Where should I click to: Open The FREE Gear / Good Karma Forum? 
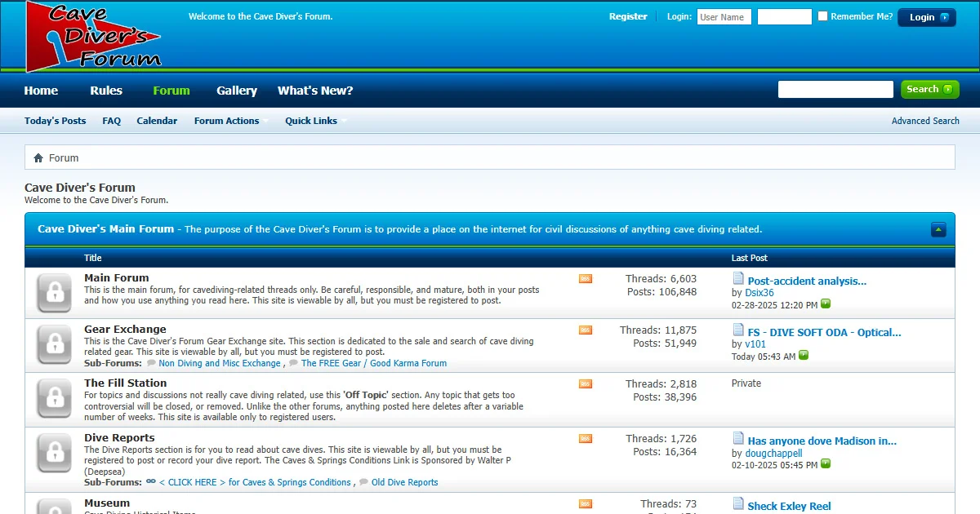(374, 363)
